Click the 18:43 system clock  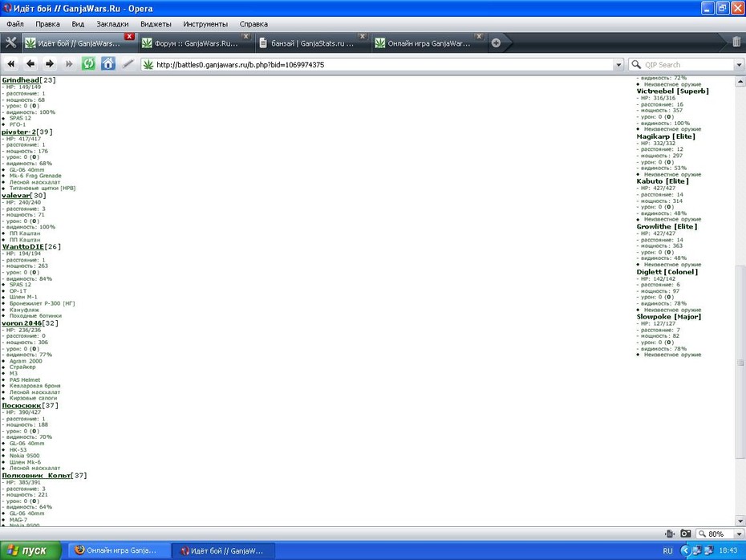point(728,550)
